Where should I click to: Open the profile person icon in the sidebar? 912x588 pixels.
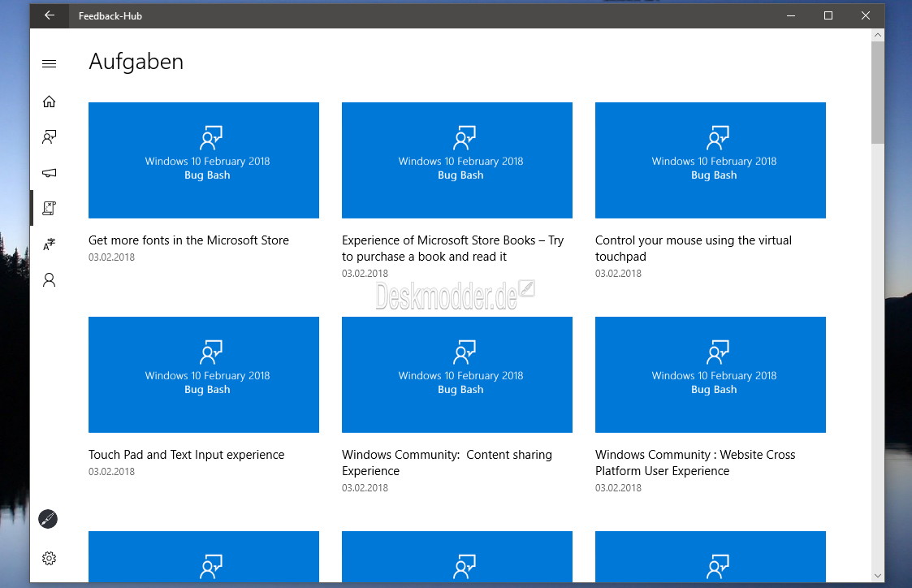click(x=50, y=280)
